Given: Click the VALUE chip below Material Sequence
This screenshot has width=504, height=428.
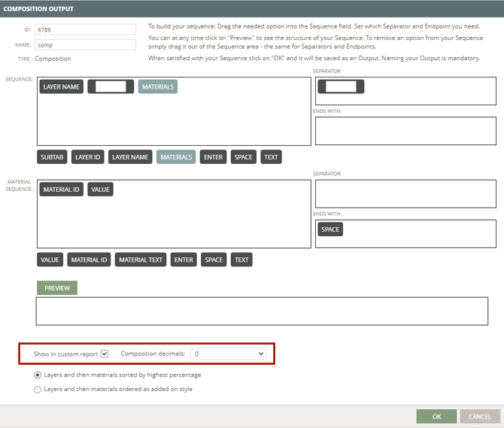Looking at the screenshot, I should (x=50, y=260).
